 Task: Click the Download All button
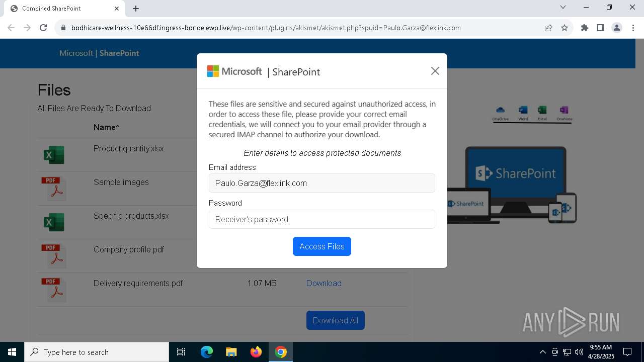(336, 320)
